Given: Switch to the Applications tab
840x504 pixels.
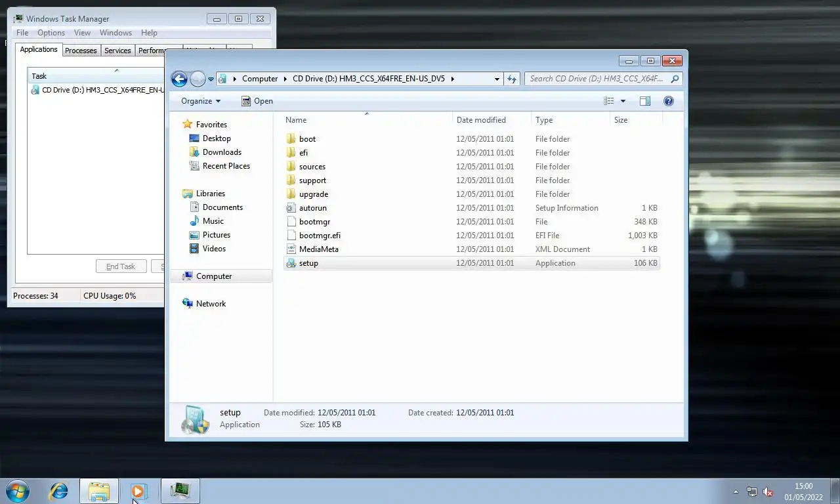Looking at the screenshot, I should [39, 49].
